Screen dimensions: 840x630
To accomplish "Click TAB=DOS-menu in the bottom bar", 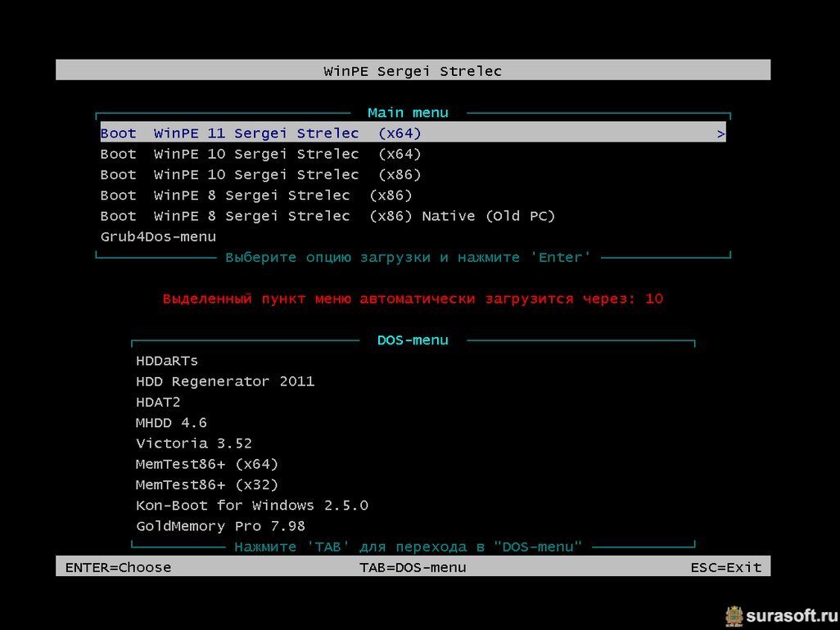I will click(413, 567).
